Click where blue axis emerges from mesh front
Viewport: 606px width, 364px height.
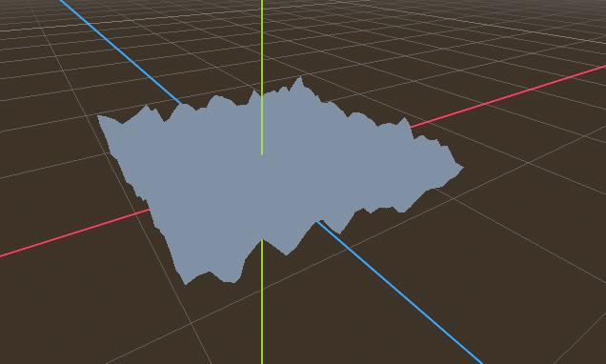click(x=317, y=221)
